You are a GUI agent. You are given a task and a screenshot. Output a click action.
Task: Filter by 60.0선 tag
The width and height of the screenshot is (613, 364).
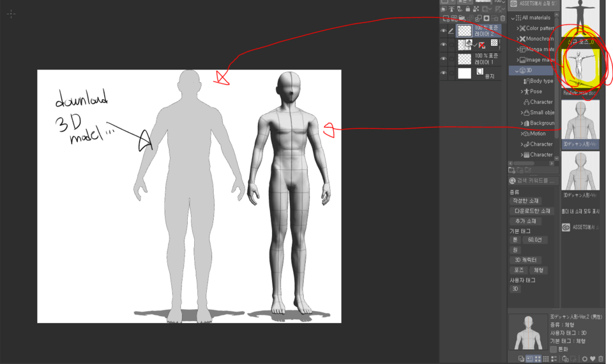535,239
